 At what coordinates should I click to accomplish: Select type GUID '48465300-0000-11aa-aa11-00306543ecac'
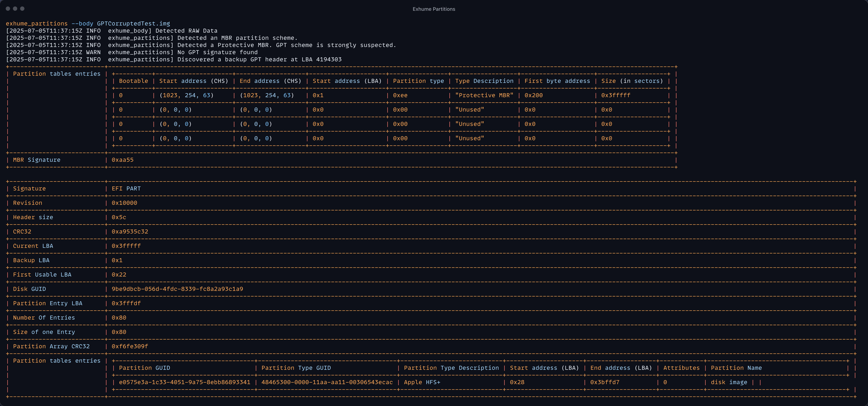pos(327,382)
